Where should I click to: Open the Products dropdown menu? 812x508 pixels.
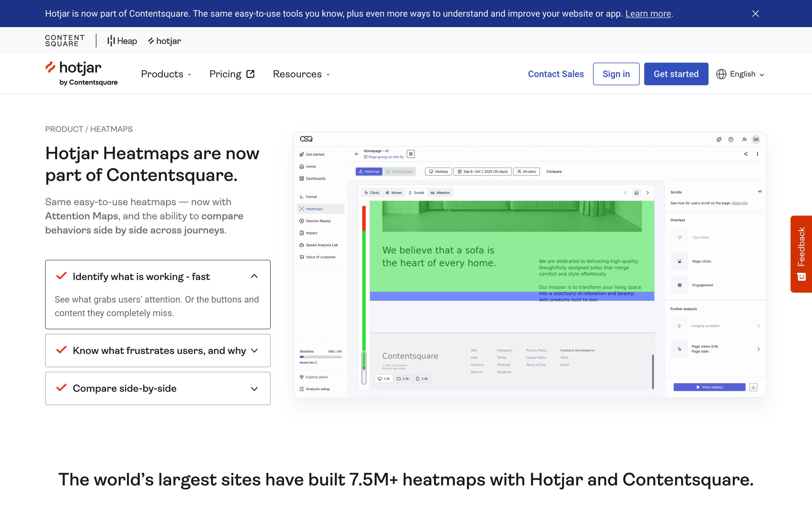[166, 74]
